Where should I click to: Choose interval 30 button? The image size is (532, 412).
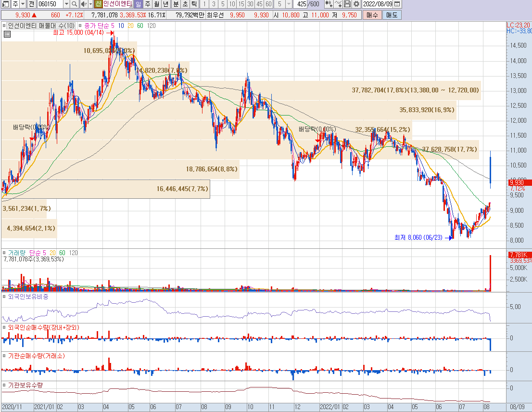tap(250, 4)
